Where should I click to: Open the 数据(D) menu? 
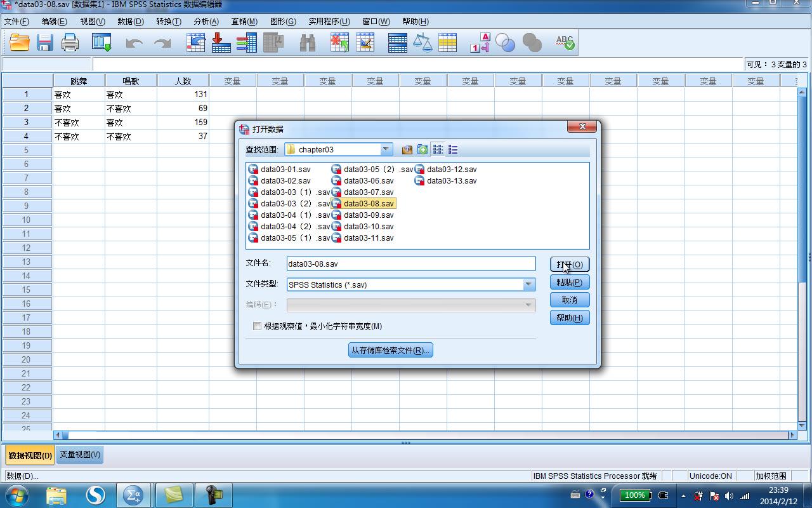(131, 22)
